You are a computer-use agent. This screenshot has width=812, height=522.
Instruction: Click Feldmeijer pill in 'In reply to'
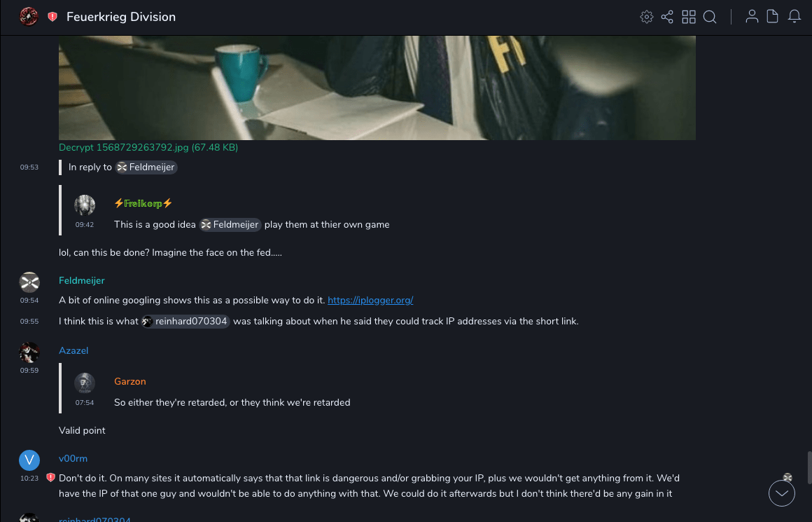point(146,167)
